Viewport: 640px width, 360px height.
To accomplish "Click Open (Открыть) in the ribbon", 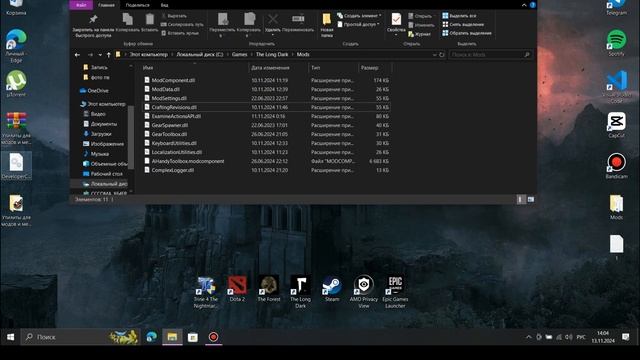I will tap(420, 16).
